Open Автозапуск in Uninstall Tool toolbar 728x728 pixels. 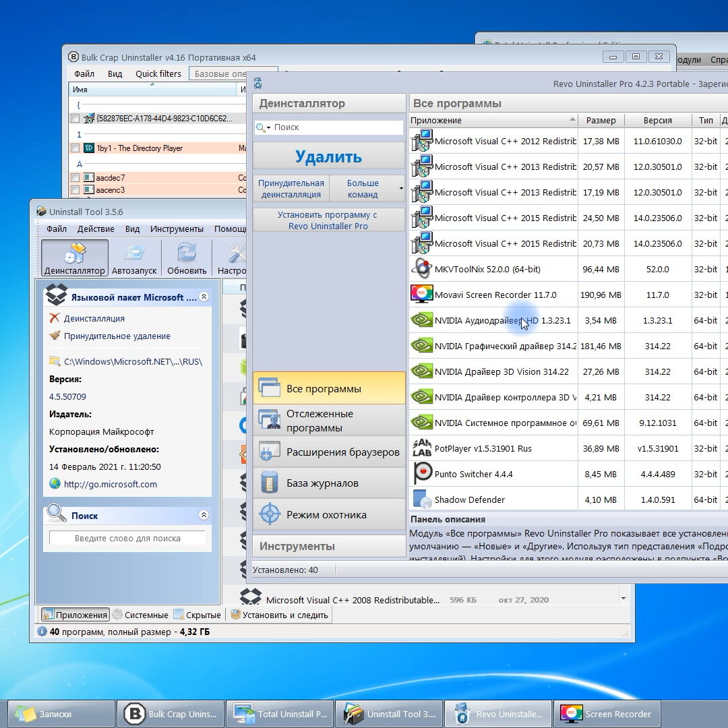click(134, 257)
